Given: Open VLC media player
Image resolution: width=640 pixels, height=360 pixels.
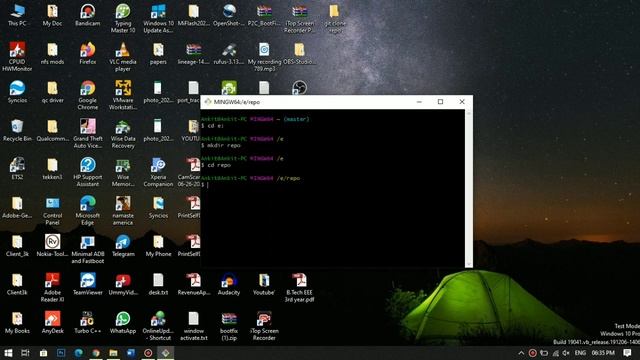Looking at the screenshot, I should (123, 57).
